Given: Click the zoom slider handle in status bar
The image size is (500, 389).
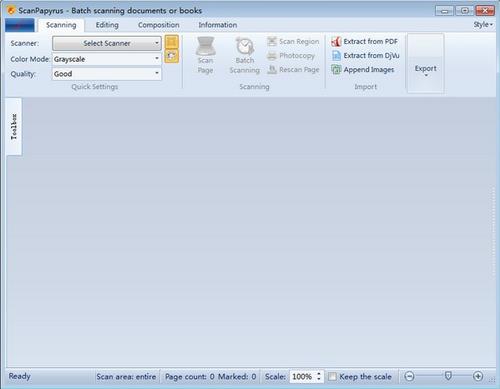Looking at the screenshot, I should click(448, 376).
